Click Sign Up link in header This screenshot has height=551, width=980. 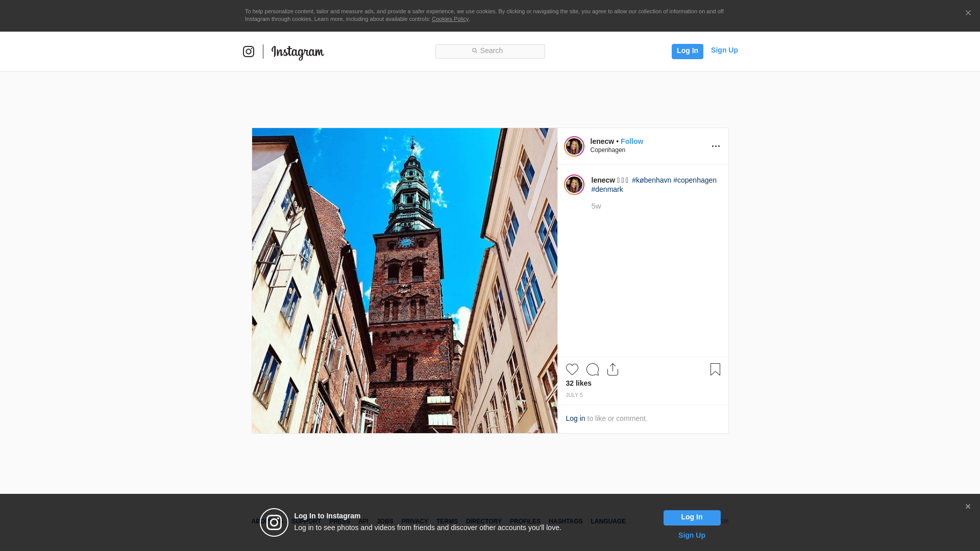click(x=724, y=50)
